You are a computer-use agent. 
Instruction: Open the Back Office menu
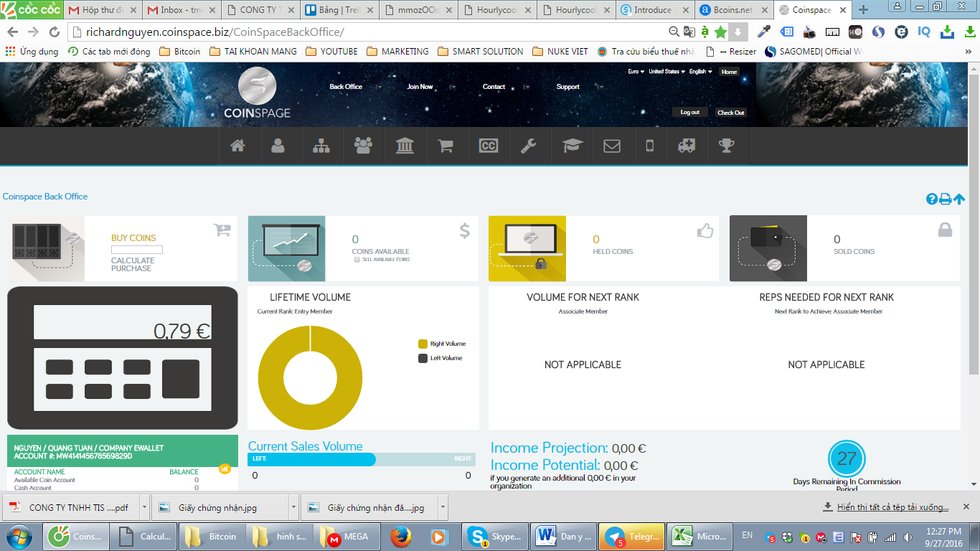click(x=346, y=87)
